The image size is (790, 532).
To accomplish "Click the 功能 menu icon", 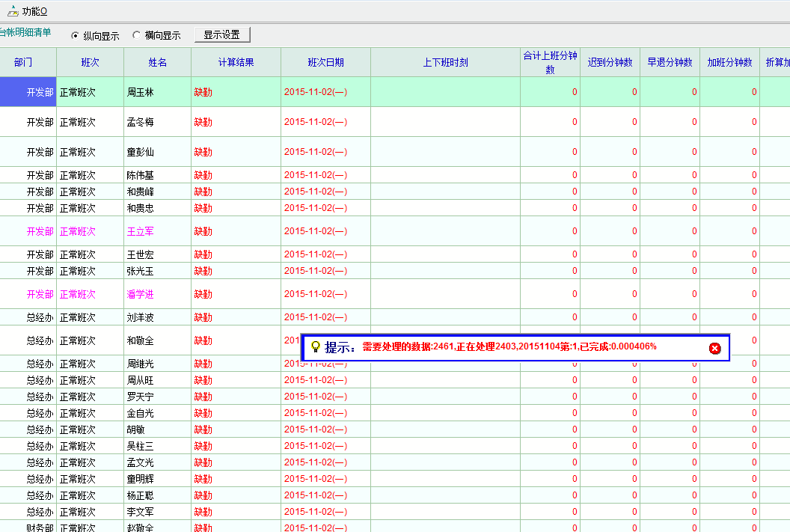I will [13, 11].
